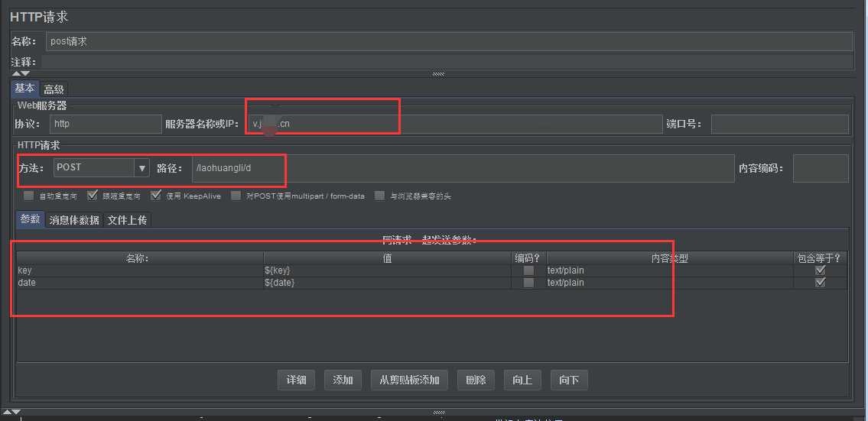Open the 方法 POST method dropdown arrow
868x421 pixels.
pos(141,167)
